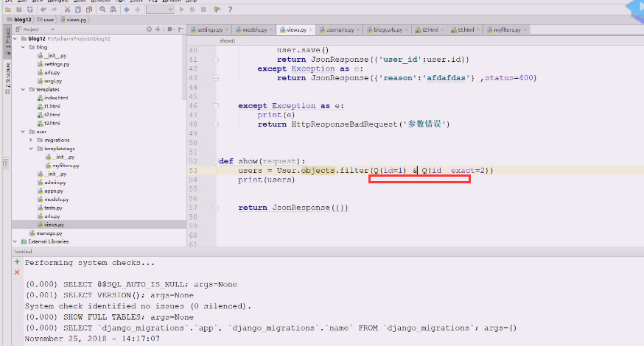This screenshot has height=346, width=644.
Task: Click the Redo arrow icon
Action: point(54,10)
